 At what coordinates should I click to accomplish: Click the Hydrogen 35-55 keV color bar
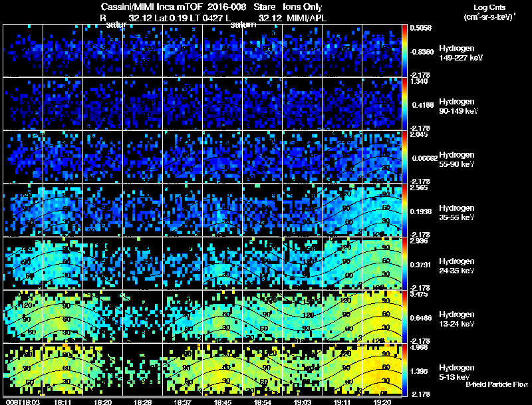tap(406, 210)
